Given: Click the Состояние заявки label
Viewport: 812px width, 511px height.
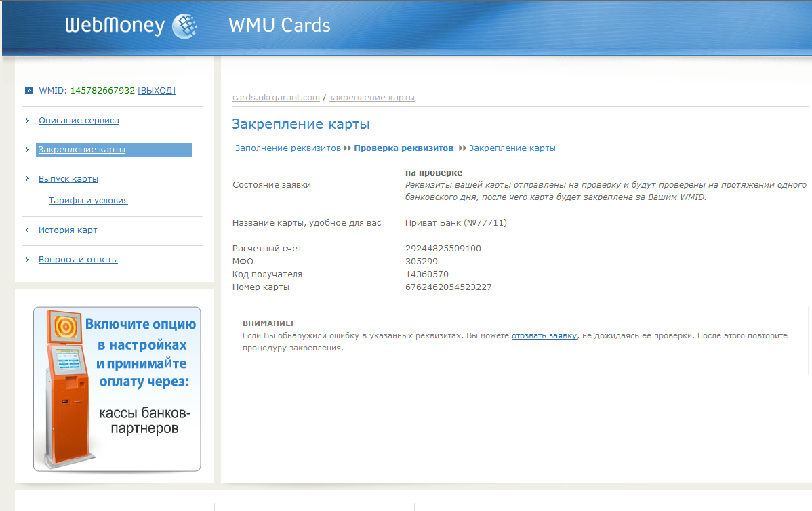Looking at the screenshot, I should [272, 185].
